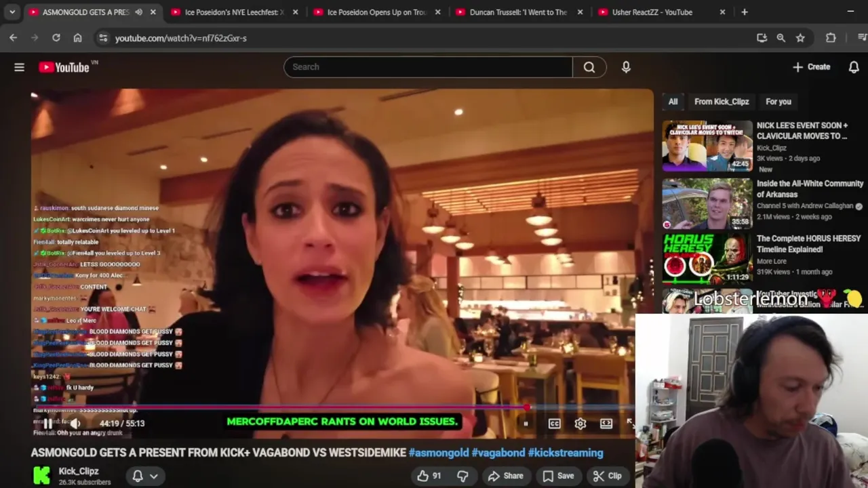The width and height of the screenshot is (868, 488).
Task: Click the progress bar scrubber handle
Action: click(x=527, y=408)
